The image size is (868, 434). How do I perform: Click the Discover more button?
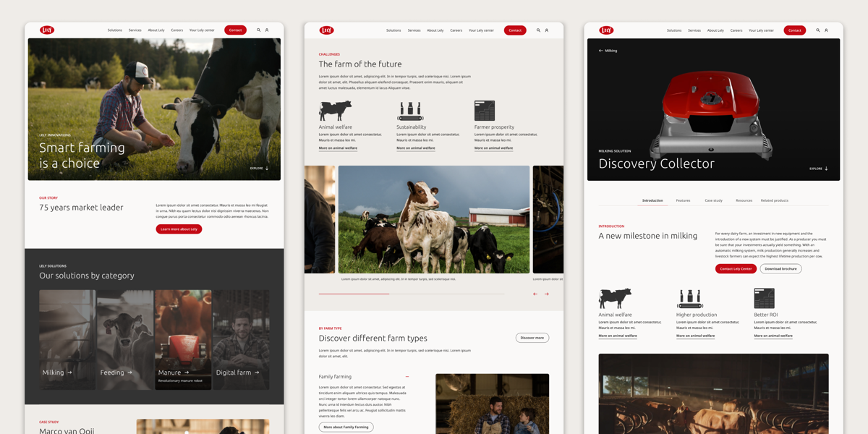click(532, 338)
